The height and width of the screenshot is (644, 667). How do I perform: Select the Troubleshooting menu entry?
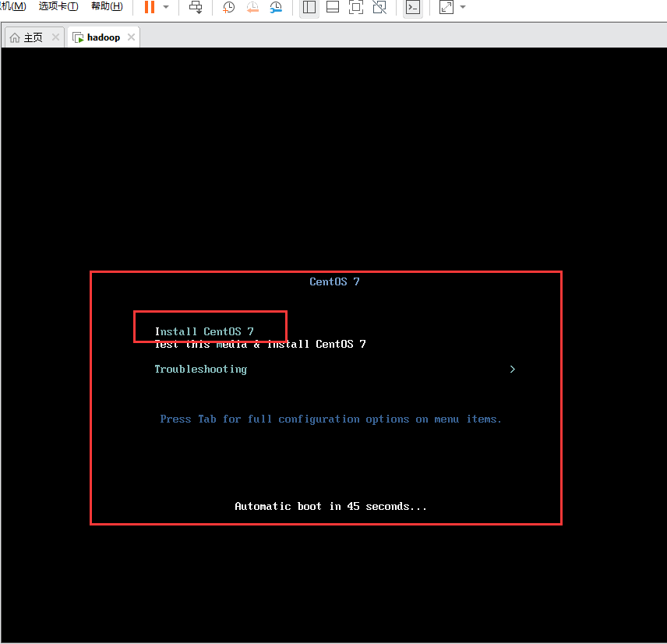(x=201, y=369)
